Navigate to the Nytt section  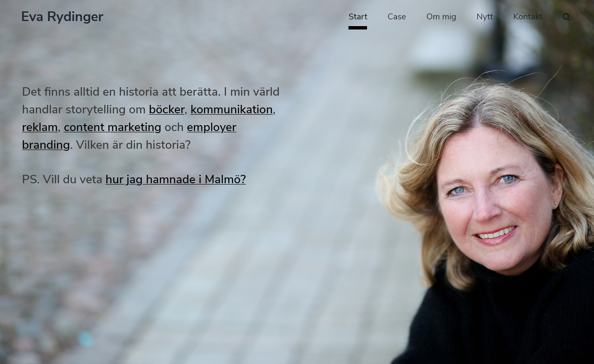(484, 17)
